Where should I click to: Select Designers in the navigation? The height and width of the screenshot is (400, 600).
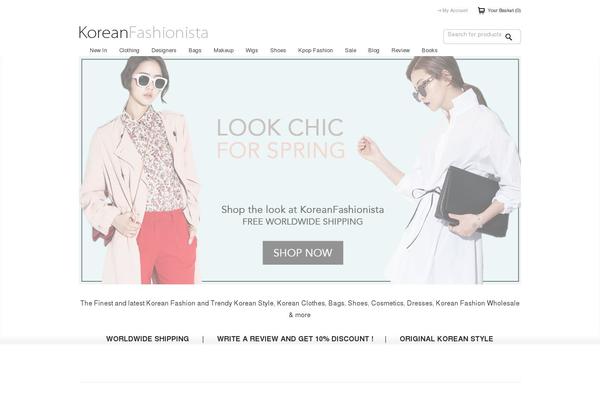tap(164, 50)
